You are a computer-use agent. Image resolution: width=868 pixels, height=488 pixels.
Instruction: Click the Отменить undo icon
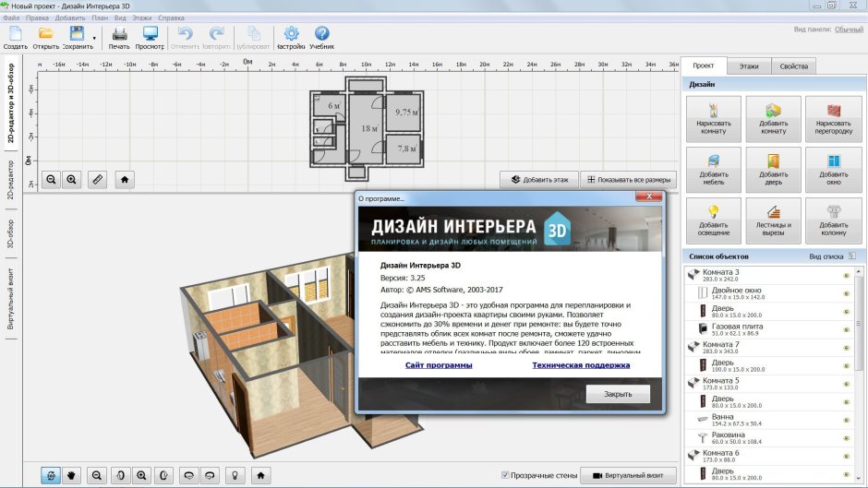pos(185,34)
